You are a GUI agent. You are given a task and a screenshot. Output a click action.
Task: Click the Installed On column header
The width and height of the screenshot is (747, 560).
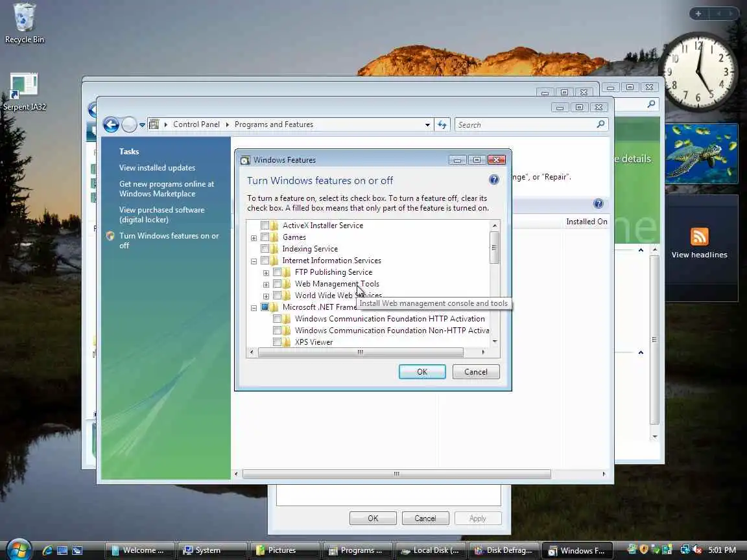pyautogui.click(x=586, y=222)
